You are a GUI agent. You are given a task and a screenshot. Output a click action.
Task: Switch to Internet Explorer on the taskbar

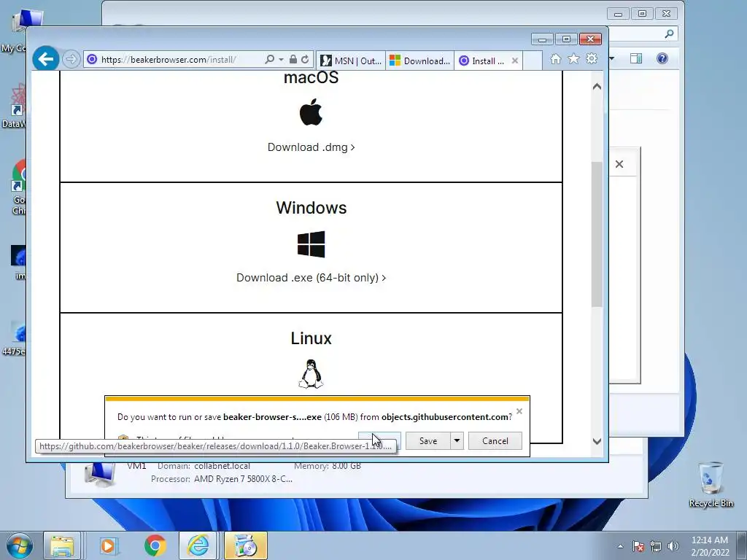tap(198, 545)
